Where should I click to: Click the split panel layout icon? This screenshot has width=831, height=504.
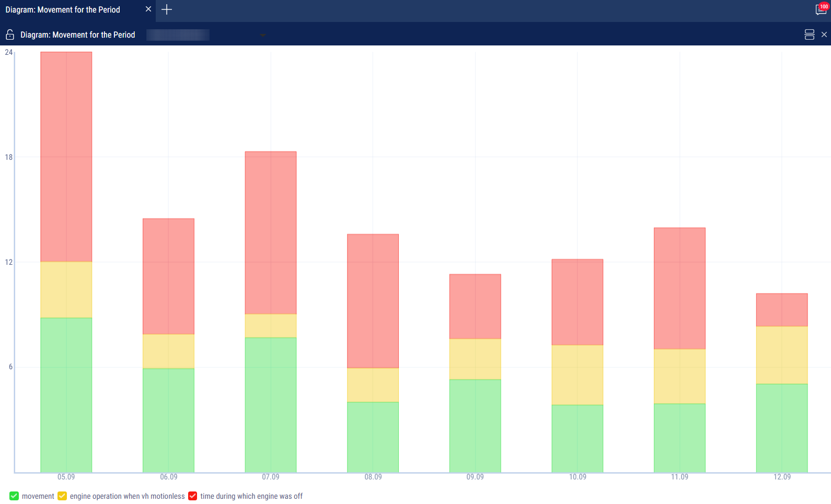point(809,34)
